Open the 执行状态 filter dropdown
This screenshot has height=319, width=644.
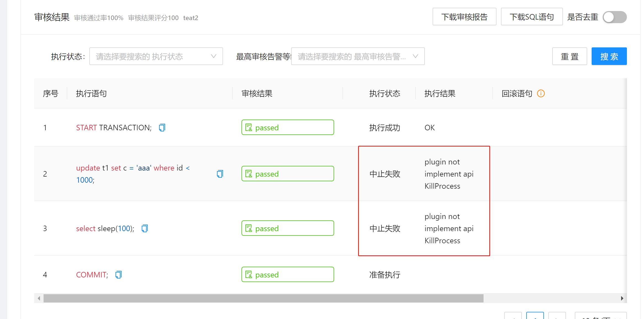[156, 56]
